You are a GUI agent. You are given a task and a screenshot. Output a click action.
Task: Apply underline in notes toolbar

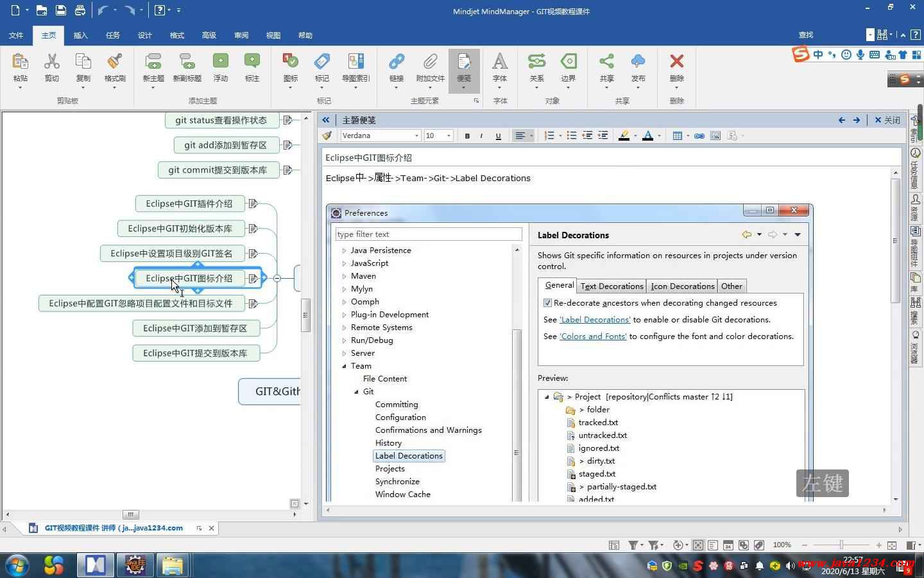[x=498, y=136]
